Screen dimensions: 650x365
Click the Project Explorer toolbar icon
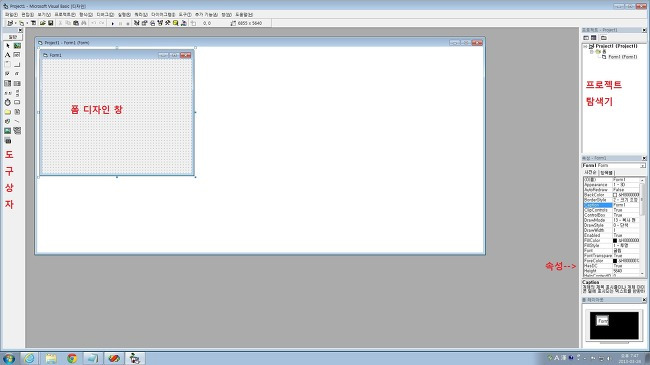click(137, 23)
